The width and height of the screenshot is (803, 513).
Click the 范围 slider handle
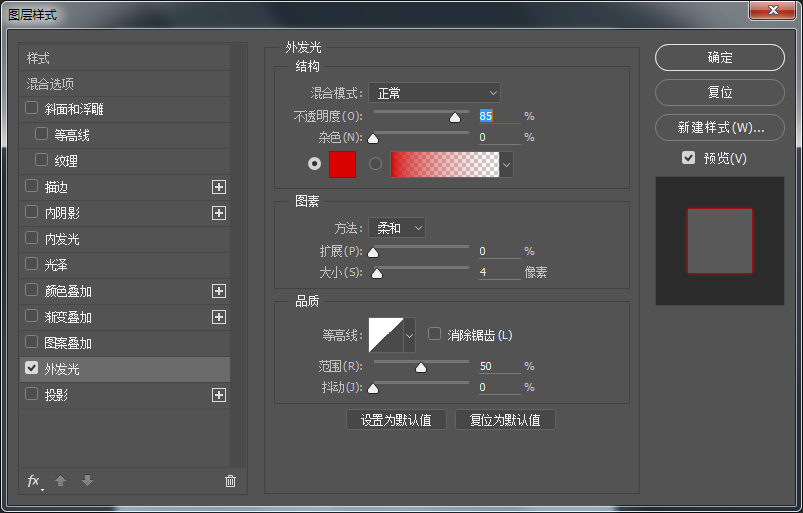(421, 368)
